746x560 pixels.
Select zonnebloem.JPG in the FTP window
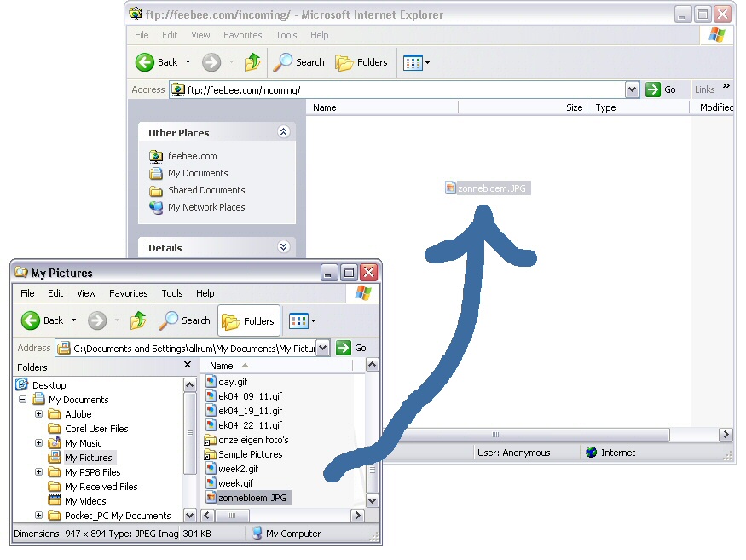487,188
